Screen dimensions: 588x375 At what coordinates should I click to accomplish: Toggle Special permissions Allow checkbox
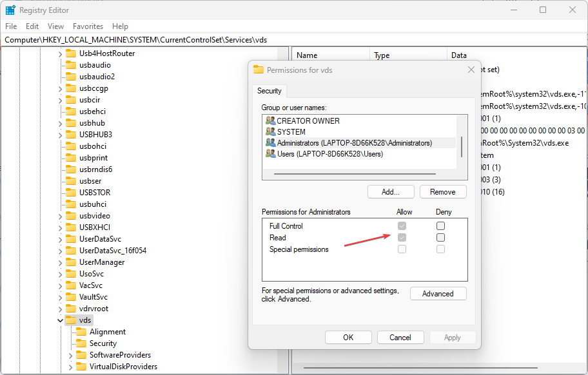pyautogui.click(x=402, y=249)
